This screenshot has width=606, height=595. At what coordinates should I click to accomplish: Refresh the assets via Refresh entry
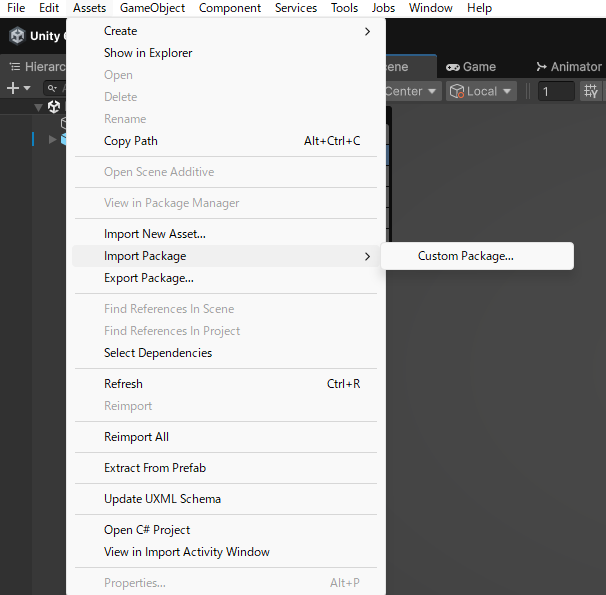(226, 384)
